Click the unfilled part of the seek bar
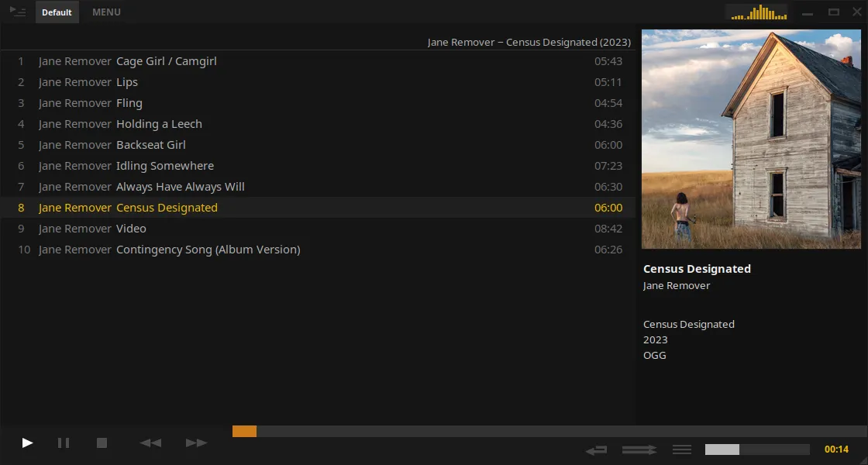The height and width of the screenshot is (465, 868). (x=562, y=431)
